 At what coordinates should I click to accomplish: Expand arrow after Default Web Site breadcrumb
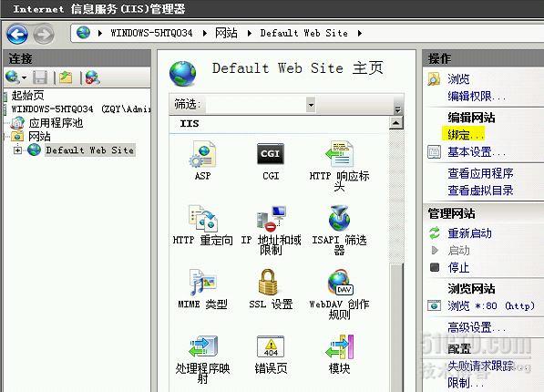click(360, 33)
